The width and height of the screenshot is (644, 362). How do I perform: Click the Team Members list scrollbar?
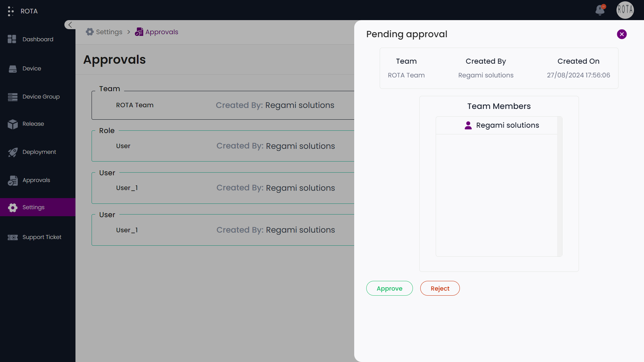[x=559, y=186]
